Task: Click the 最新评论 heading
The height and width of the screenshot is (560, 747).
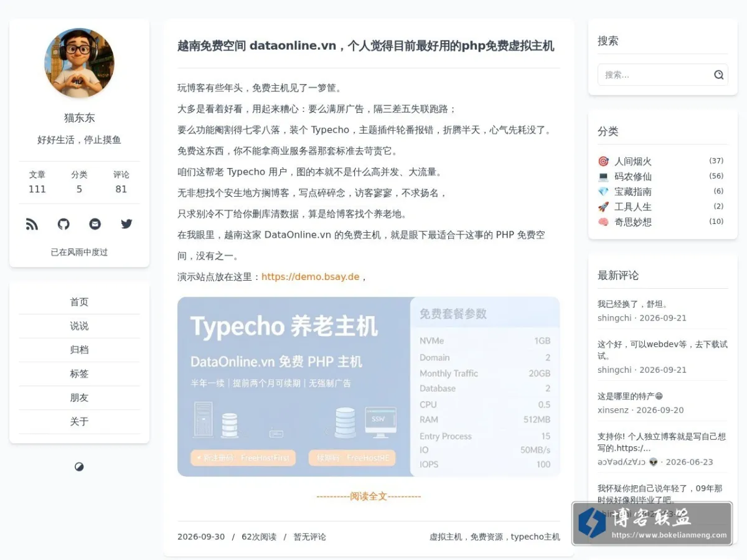Action: pos(618,275)
